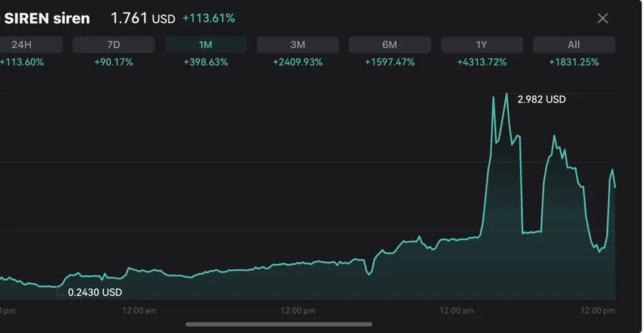The height and width of the screenshot is (333, 644).
Task: Select the 1M time range tab
Action: (x=206, y=45)
